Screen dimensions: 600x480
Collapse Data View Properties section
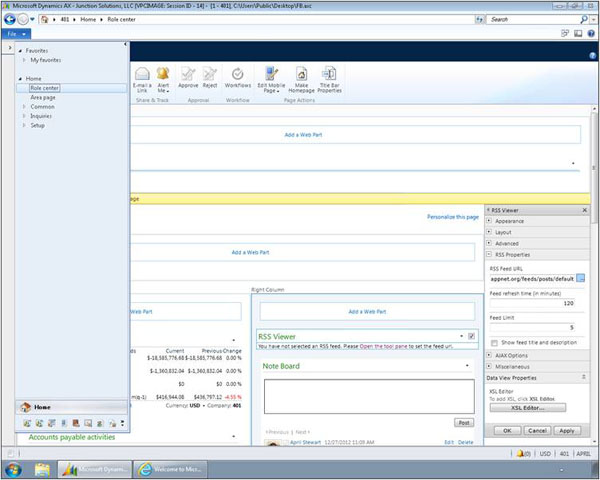point(584,377)
